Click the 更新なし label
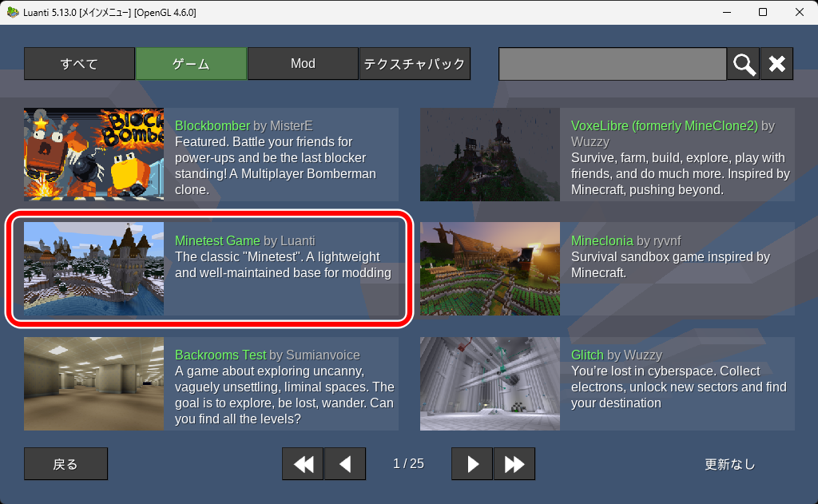The width and height of the screenshot is (818, 504). point(729,464)
